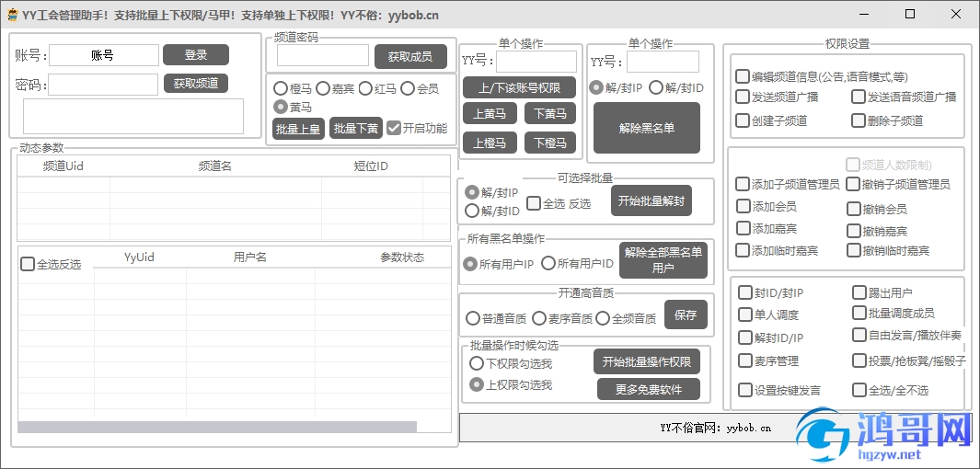Click the 频道名 column header
This screenshot has height=469, width=980.
coord(215,166)
